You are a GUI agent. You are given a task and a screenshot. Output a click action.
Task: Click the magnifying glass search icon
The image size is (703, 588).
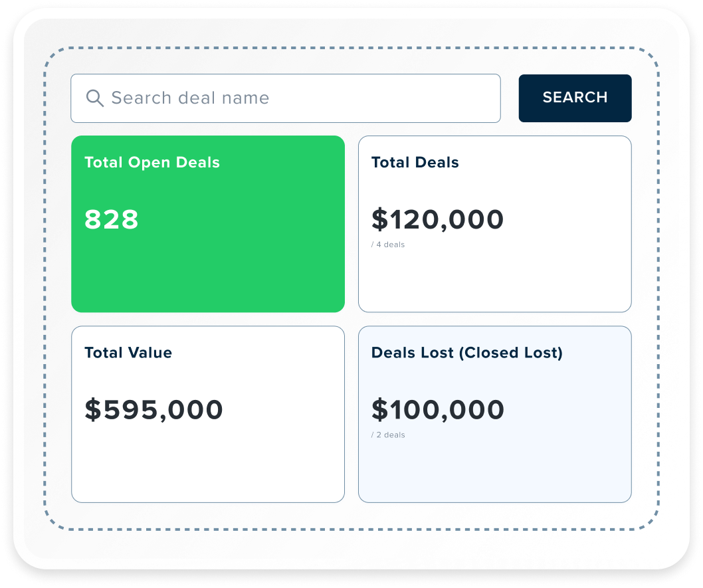coord(95,98)
